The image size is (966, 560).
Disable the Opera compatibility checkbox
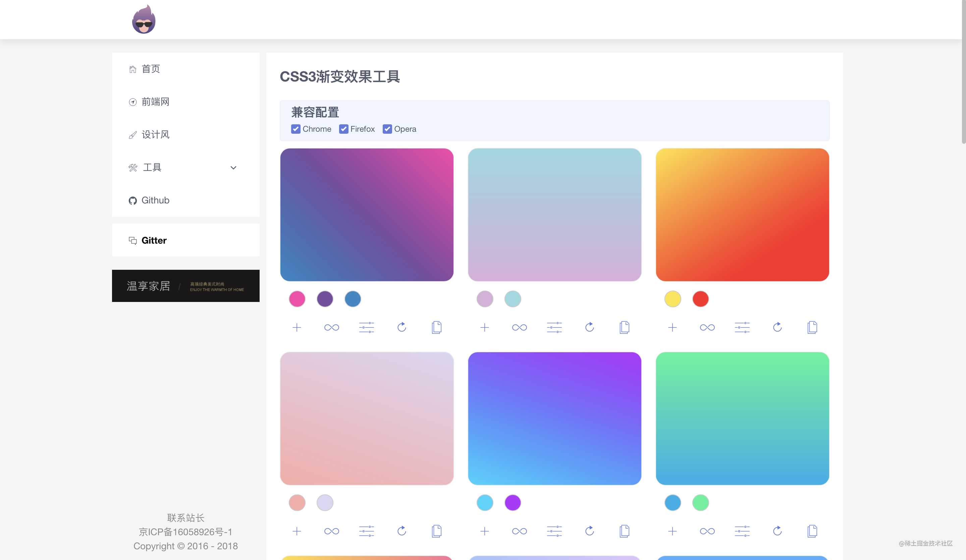tap(386, 129)
